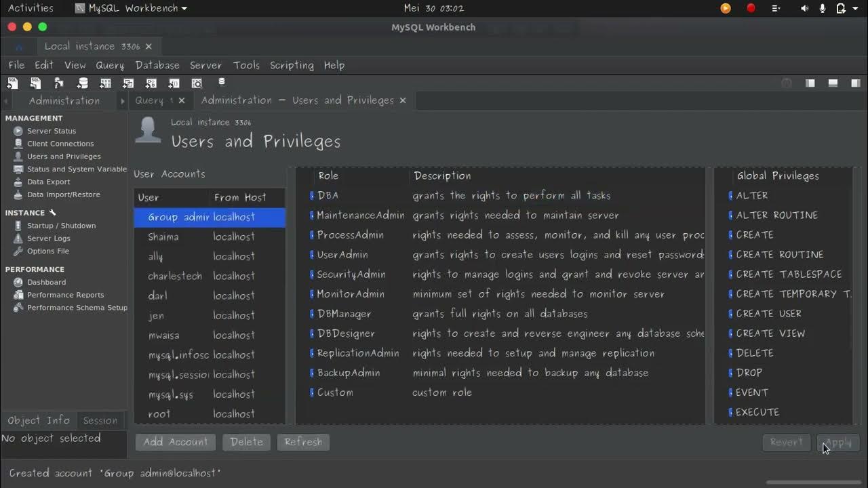
Task: Click the Add Account button
Action: click(176, 442)
